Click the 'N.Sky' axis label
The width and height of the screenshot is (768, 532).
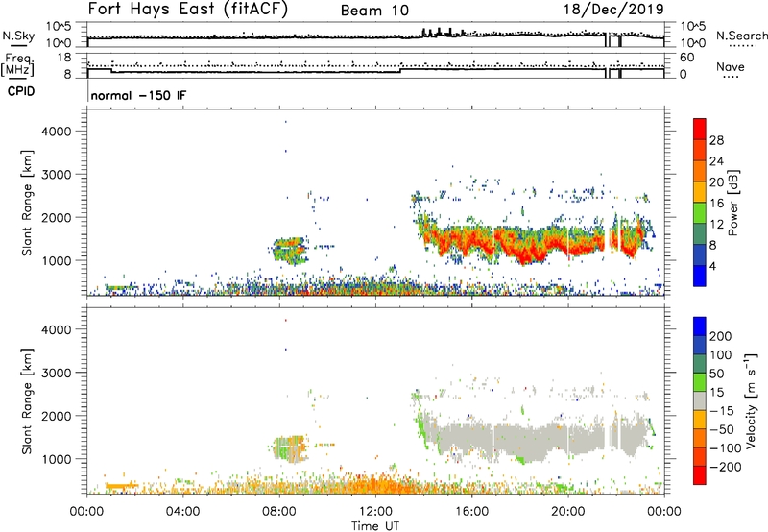[x=18, y=36]
